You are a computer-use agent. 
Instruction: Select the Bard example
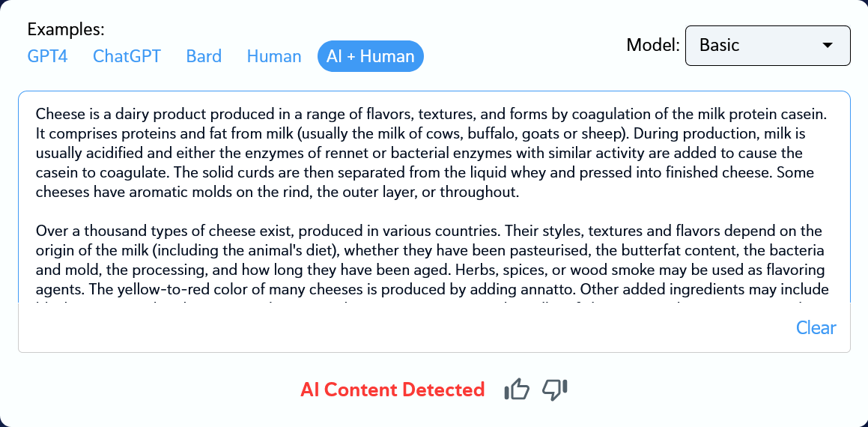click(x=204, y=56)
